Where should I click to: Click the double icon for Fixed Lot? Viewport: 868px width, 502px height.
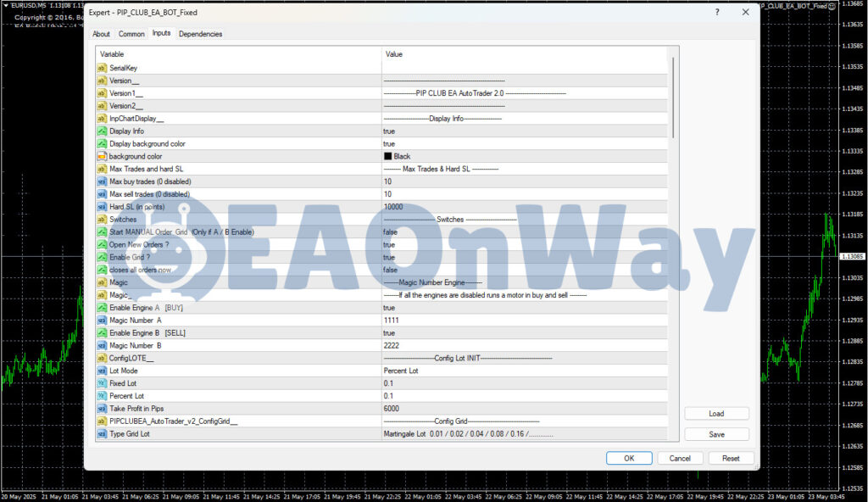(102, 383)
